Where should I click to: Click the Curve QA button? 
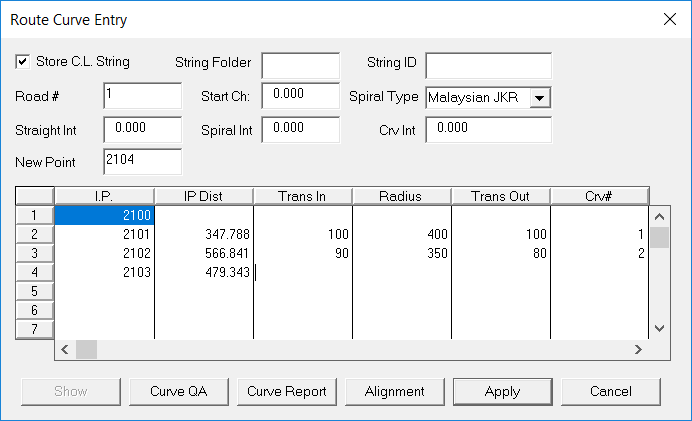click(x=178, y=391)
